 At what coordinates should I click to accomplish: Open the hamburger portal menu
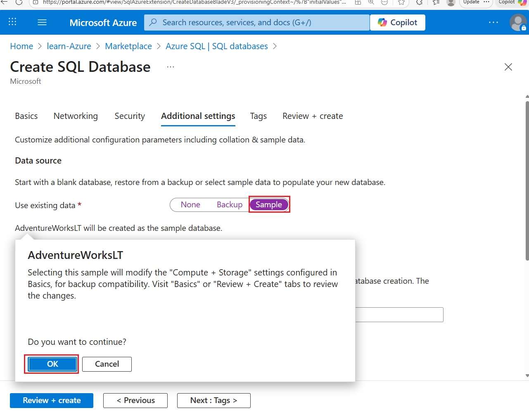[x=42, y=22]
